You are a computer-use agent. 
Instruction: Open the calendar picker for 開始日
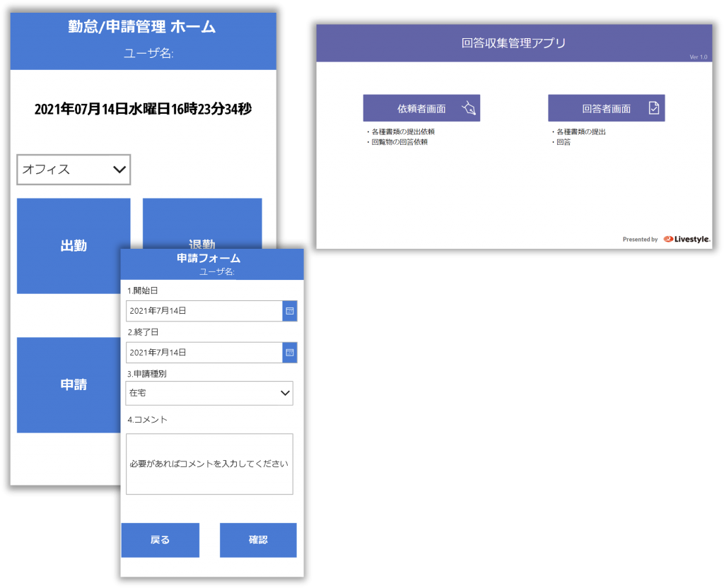(289, 311)
